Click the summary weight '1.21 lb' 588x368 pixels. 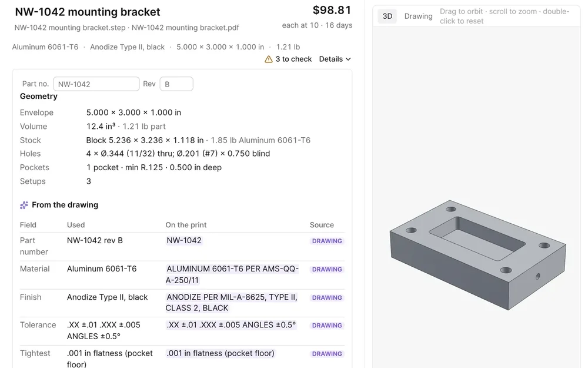point(288,47)
